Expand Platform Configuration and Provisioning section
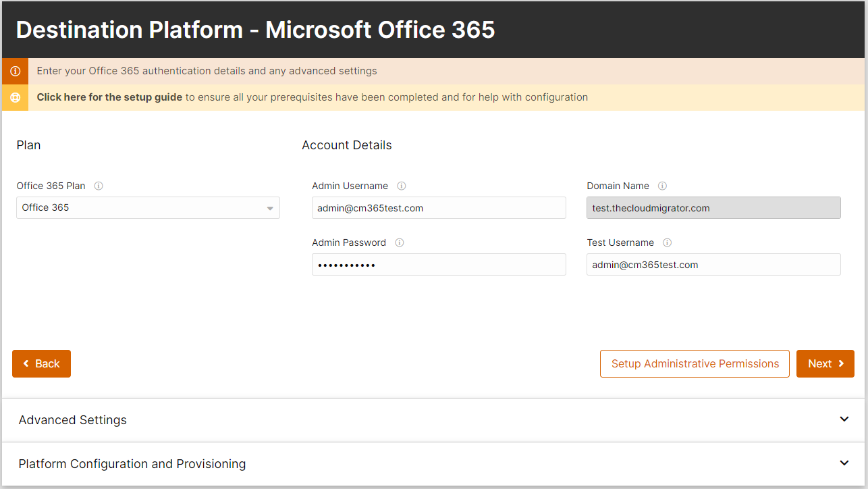This screenshot has width=868, height=489. pos(434,464)
